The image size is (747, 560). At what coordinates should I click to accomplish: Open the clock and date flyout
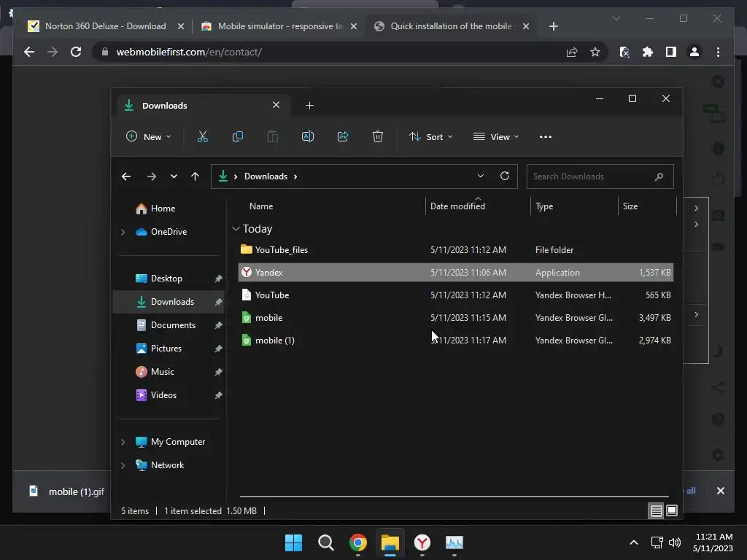click(713, 542)
